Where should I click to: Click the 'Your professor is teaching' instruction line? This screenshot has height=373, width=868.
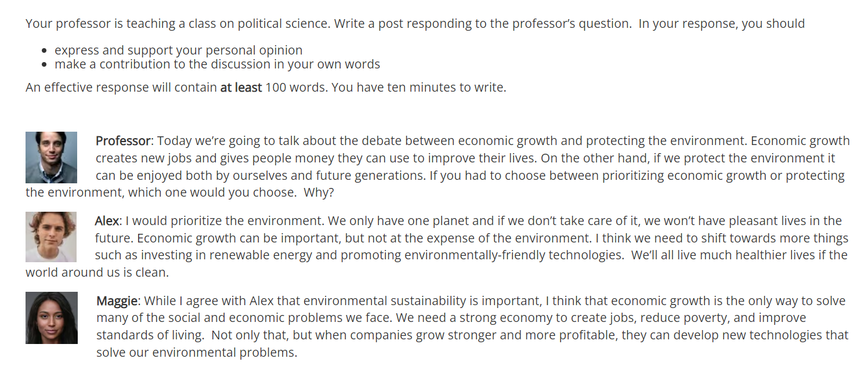415,24
